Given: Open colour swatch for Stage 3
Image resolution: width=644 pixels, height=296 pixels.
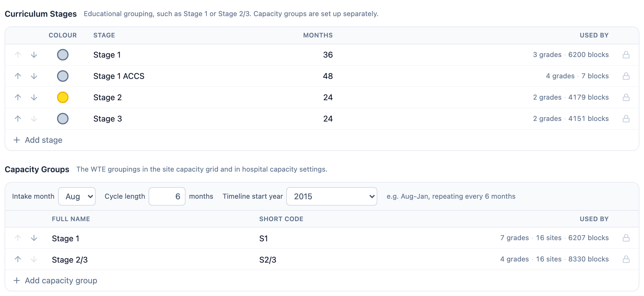Looking at the screenshot, I should [63, 119].
